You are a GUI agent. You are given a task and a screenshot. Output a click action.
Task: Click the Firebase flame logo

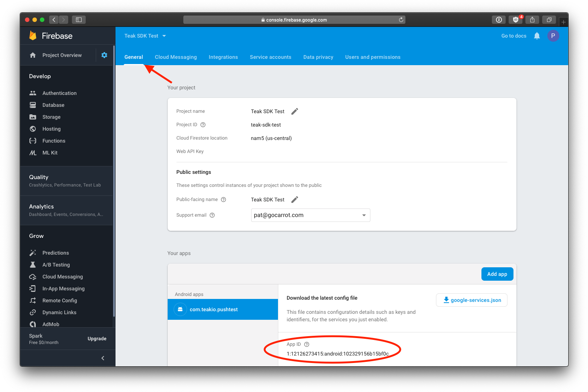coord(33,36)
